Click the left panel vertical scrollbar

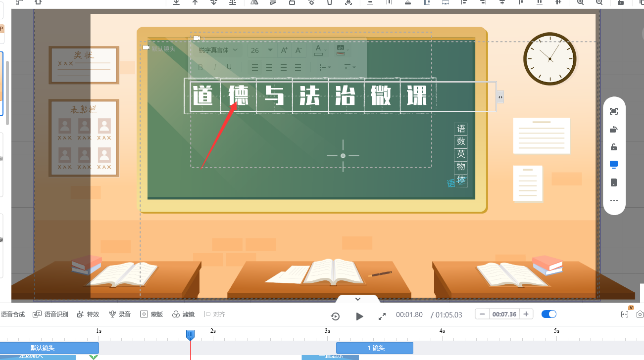coord(7,92)
